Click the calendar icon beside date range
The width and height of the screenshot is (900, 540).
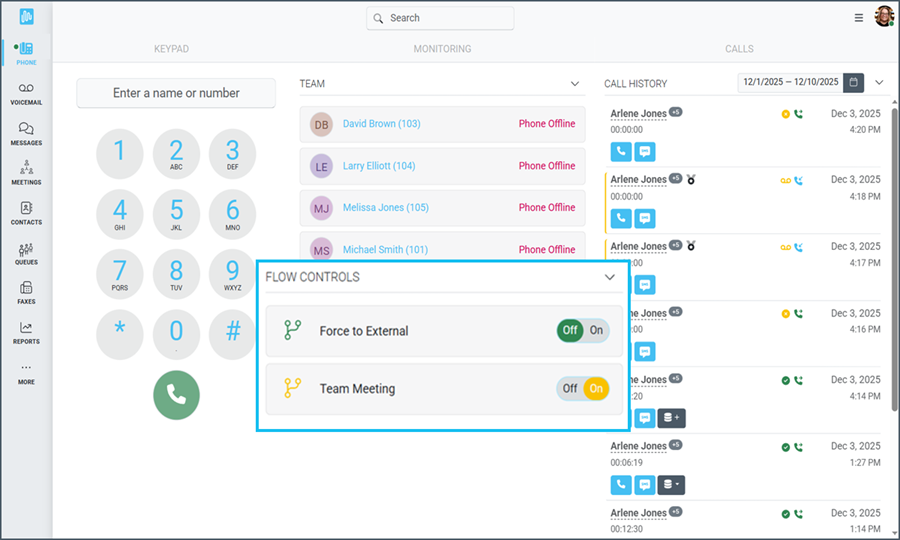tap(853, 83)
